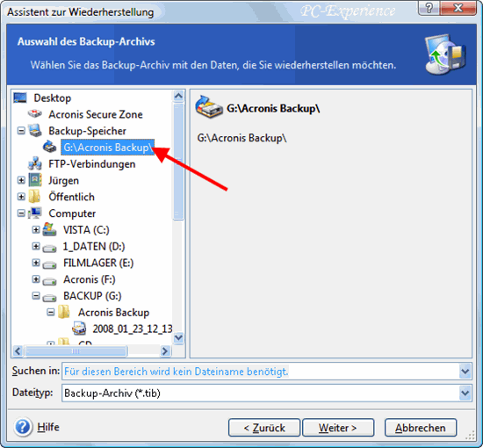483x448 pixels.
Task: Expand the Öffentlich folder node
Action: [21, 197]
